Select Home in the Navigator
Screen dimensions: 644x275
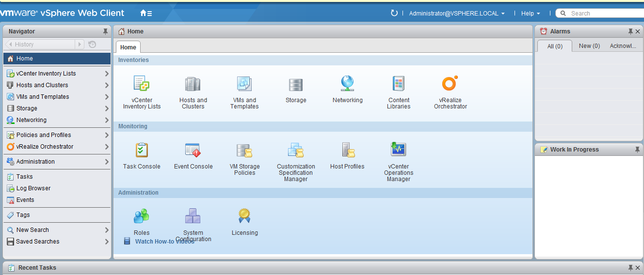coord(57,59)
